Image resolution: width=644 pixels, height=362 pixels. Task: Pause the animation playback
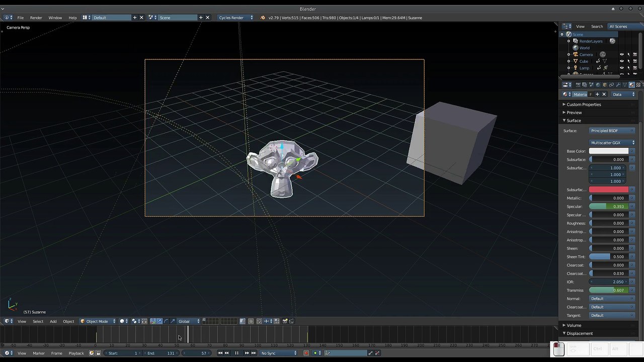(236, 353)
